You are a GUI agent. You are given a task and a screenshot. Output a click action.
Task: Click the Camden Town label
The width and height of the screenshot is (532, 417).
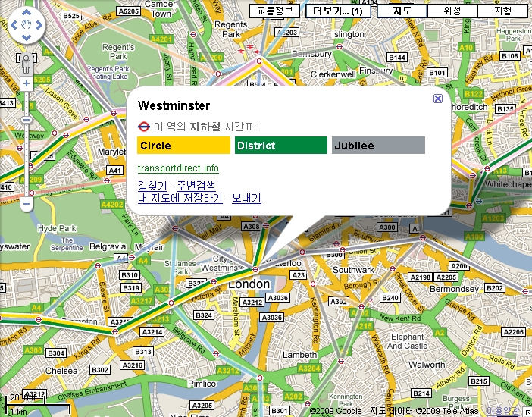point(161,9)
